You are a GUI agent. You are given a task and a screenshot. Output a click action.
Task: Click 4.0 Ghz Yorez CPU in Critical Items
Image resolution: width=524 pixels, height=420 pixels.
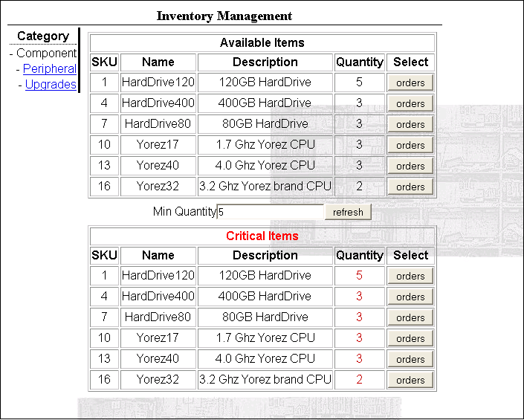265,359
